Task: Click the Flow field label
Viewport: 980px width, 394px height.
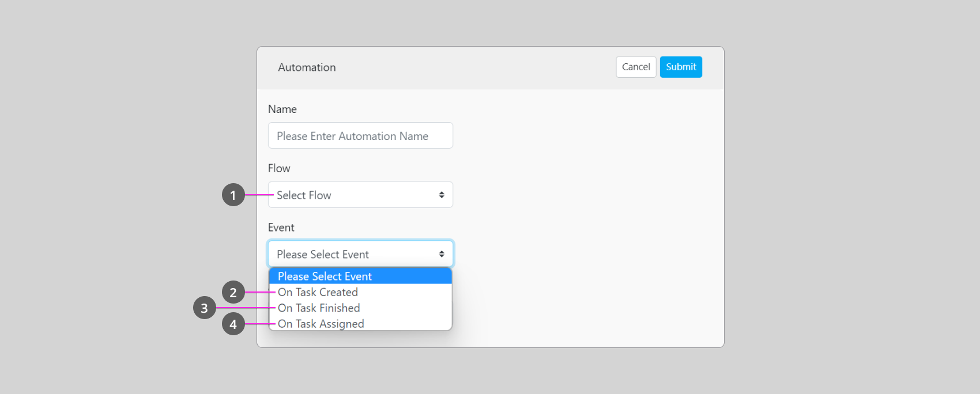Action: point(279,168)
